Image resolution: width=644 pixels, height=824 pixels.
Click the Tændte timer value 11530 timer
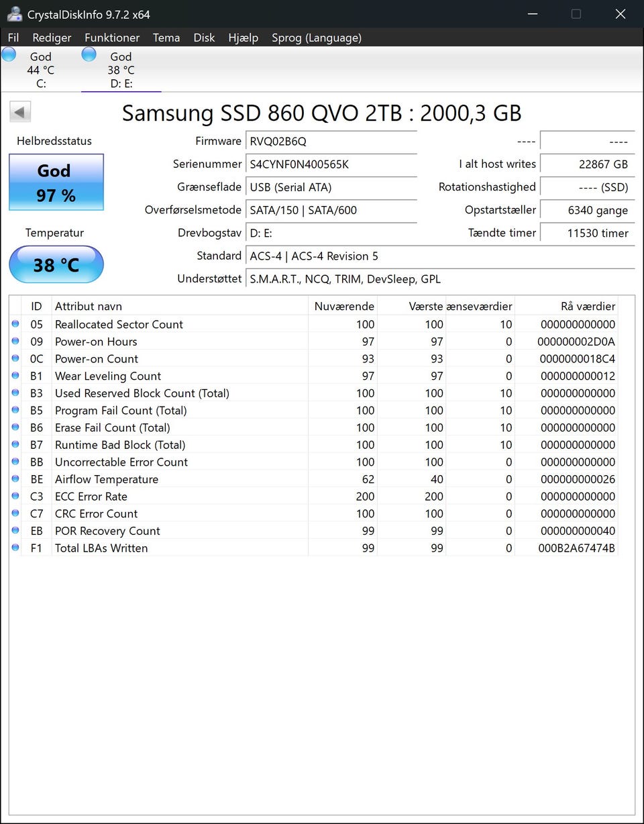pyautogui.click(x=587, y=233)
